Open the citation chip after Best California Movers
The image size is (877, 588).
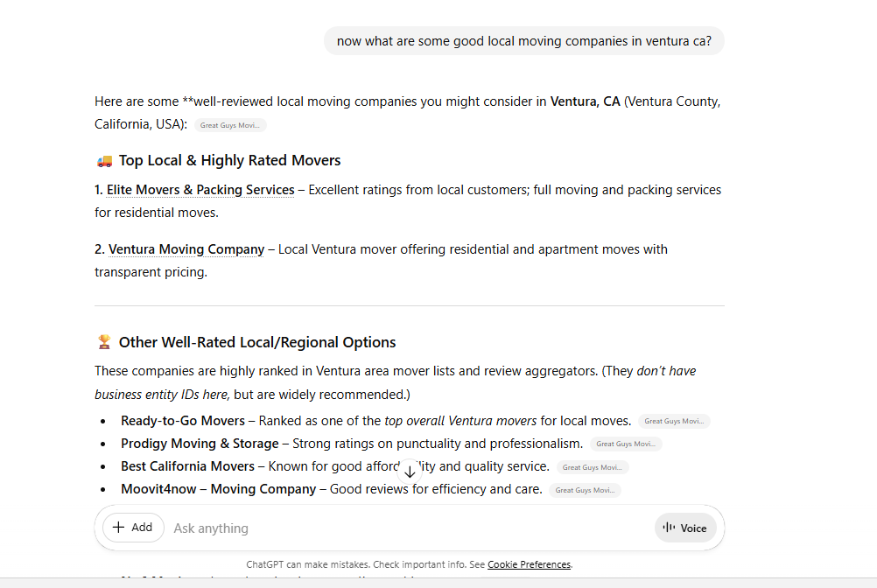point(593,467)
